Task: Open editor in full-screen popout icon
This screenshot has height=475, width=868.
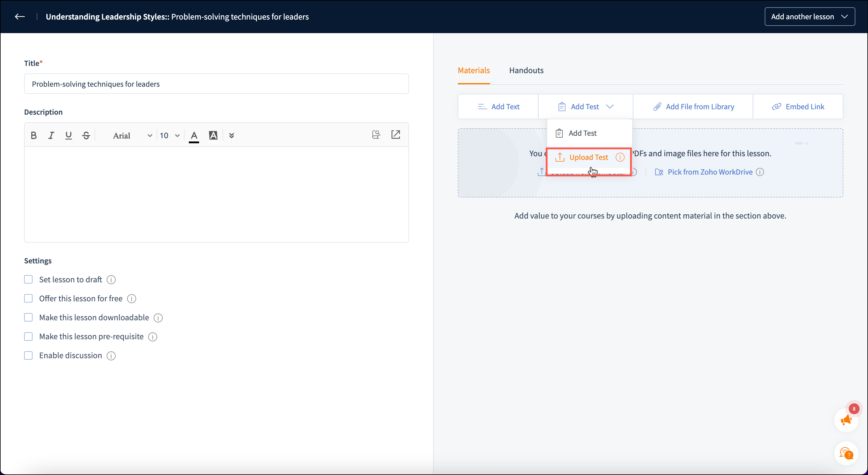Action: 395,135
